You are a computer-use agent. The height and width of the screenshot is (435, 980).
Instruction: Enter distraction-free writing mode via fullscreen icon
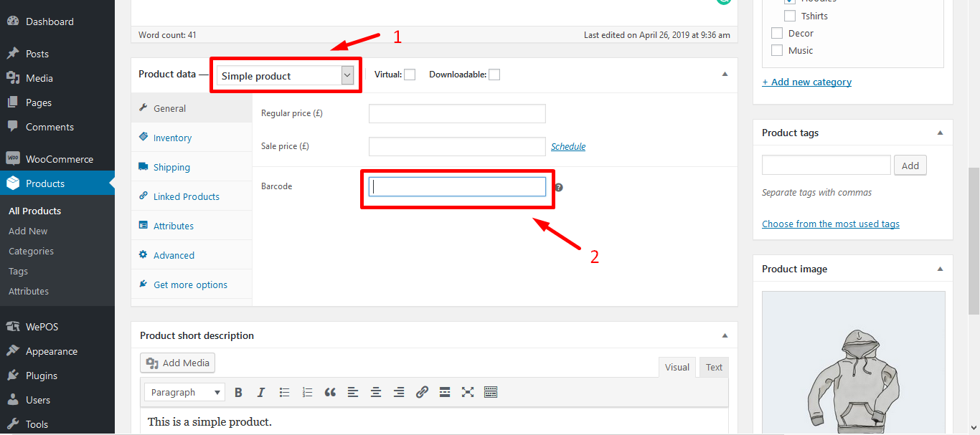[x=468, y=392]
